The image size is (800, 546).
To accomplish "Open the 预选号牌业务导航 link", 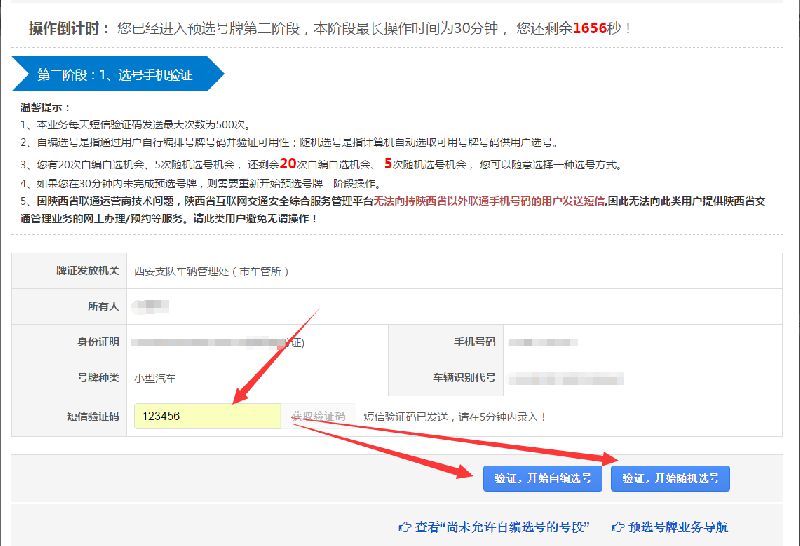I will coord(670,527).
